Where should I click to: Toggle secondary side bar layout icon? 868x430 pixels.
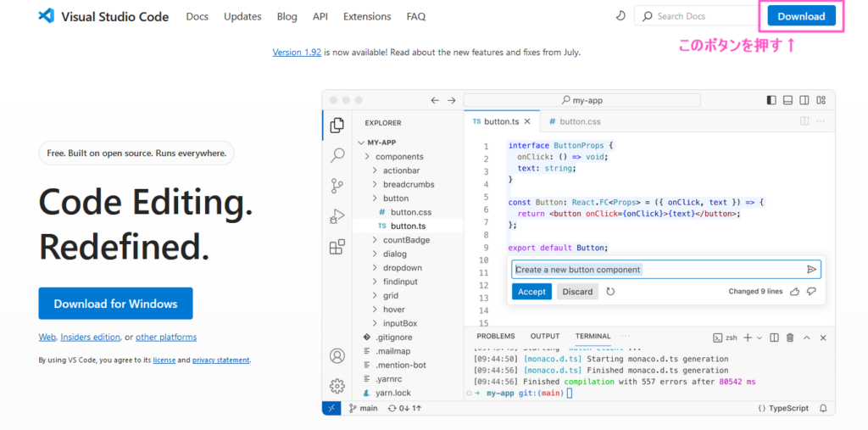(x=804, y=100)
